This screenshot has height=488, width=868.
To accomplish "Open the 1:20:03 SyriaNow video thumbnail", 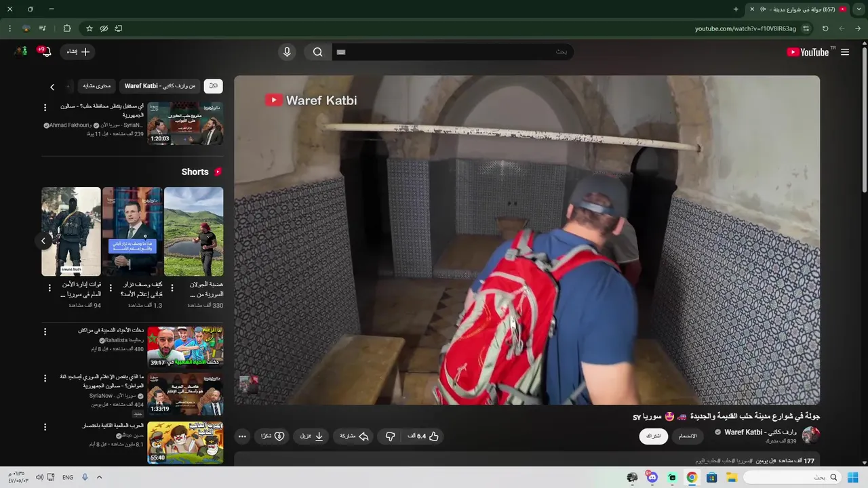I will coord(185,123).
